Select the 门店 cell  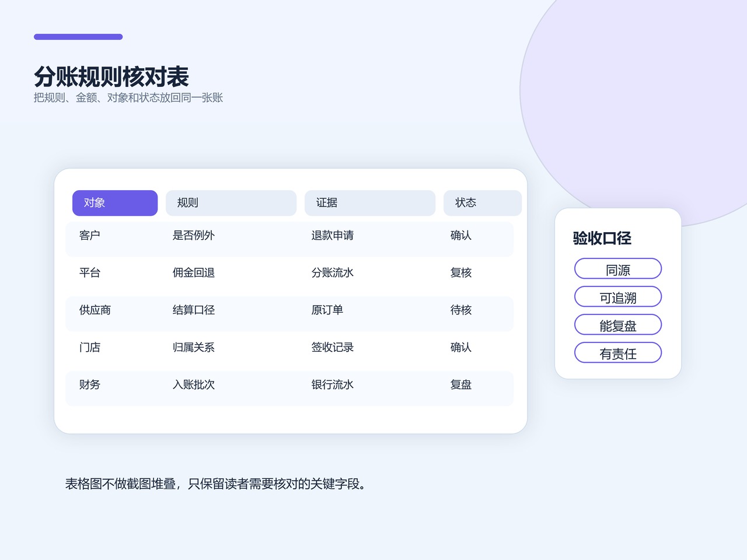pos(90,347)
